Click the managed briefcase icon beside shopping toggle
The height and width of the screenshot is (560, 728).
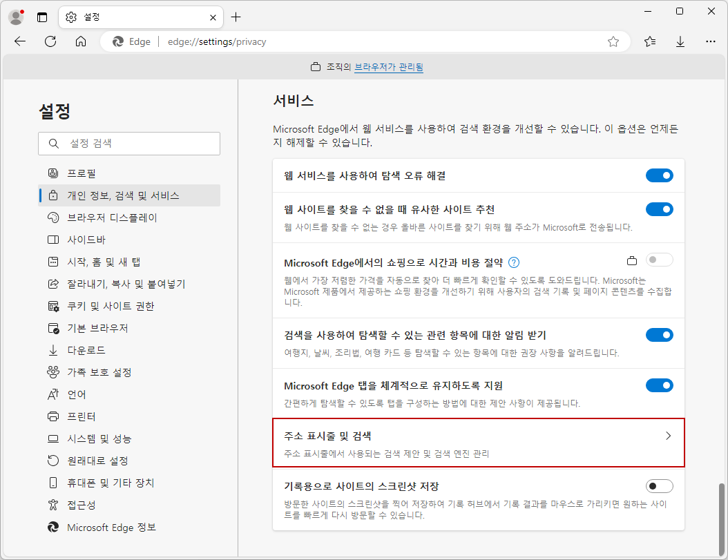tap(632, 260)
